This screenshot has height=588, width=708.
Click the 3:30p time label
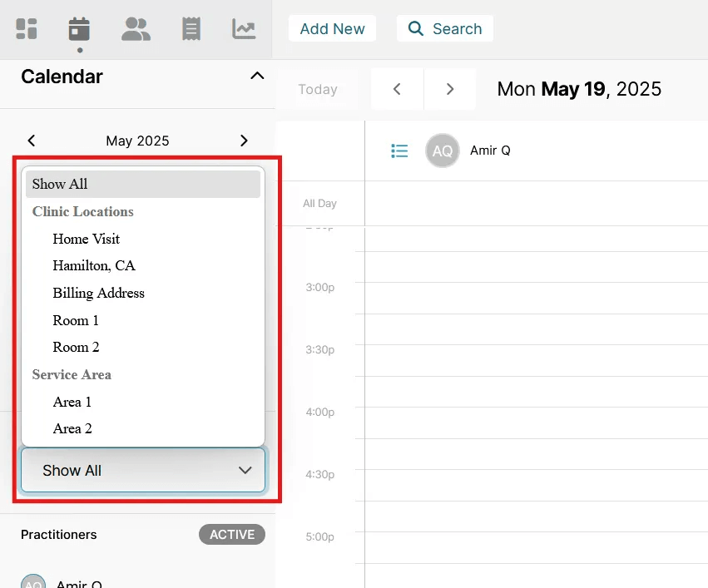point(319,350)
